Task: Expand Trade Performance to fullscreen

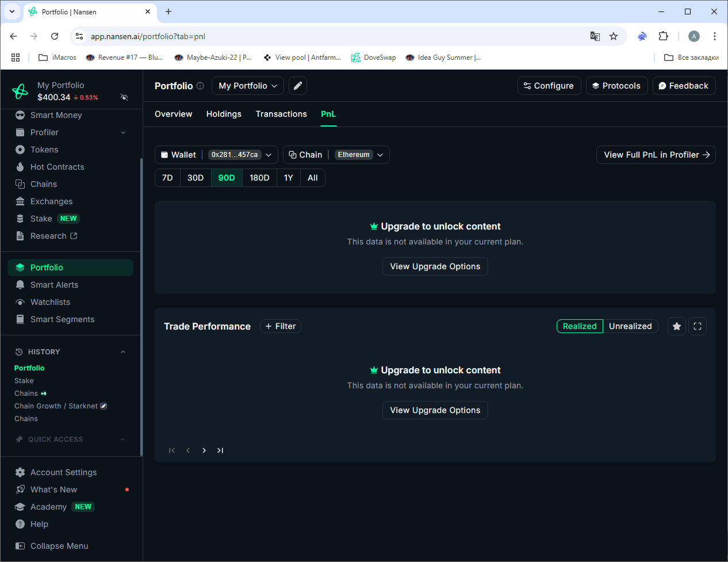Action: 698,326
